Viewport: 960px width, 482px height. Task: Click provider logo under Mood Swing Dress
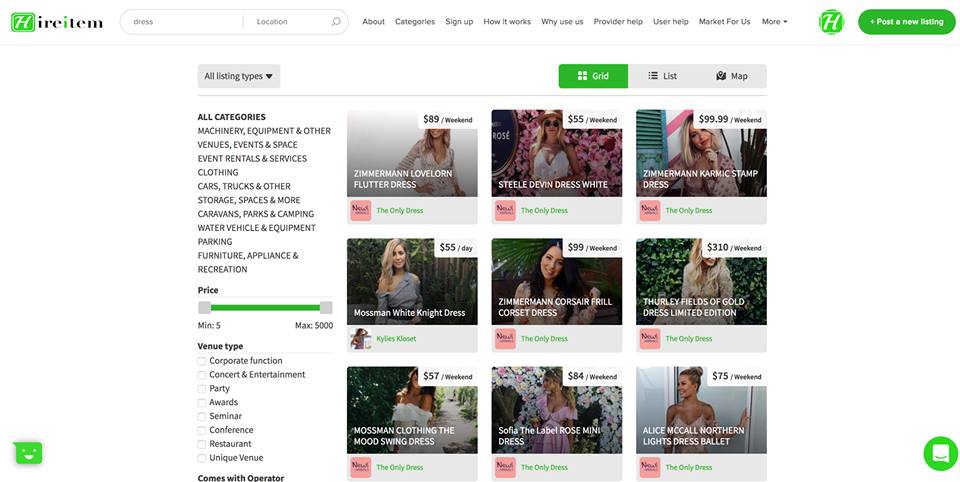pos(361,467)
